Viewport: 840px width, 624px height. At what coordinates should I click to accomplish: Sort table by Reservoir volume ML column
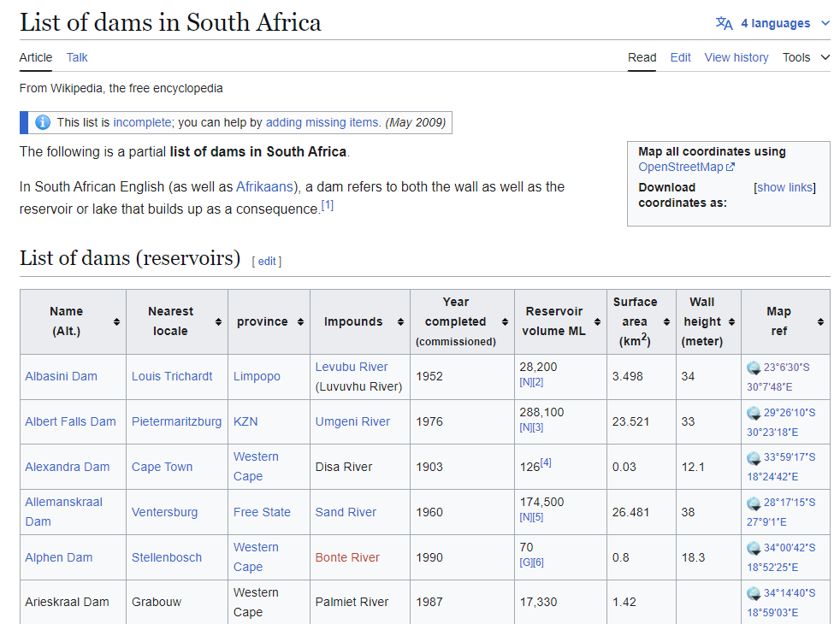[597, 321]
